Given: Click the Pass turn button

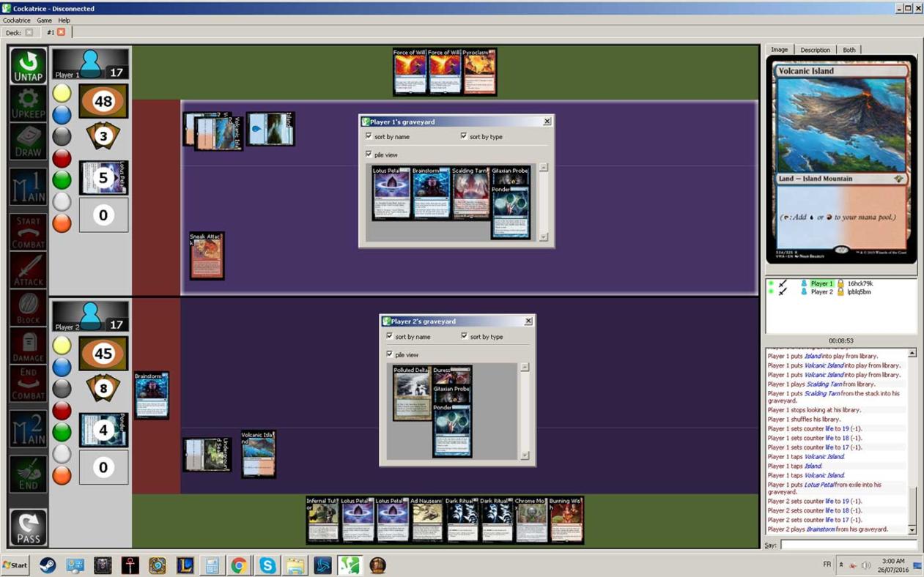Looking at the screenshot, I should point(28,527).
